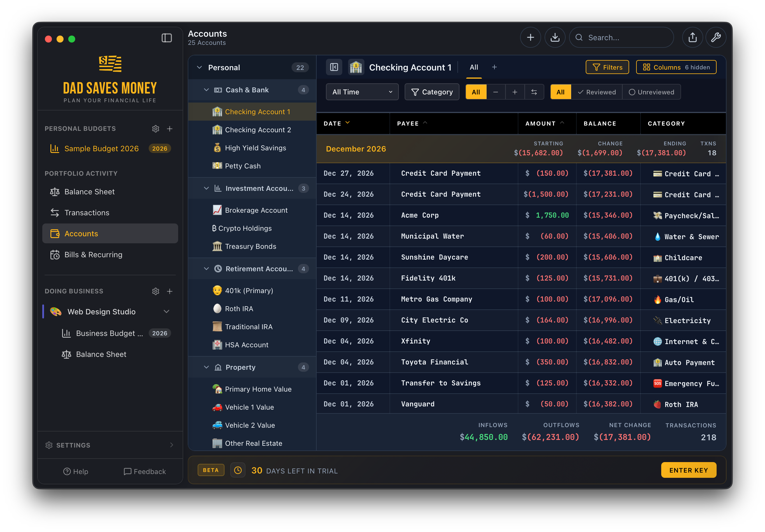The image size is (765, 532).
Task: Collapse the Web Design Studio group
Action: coord(166,311)
